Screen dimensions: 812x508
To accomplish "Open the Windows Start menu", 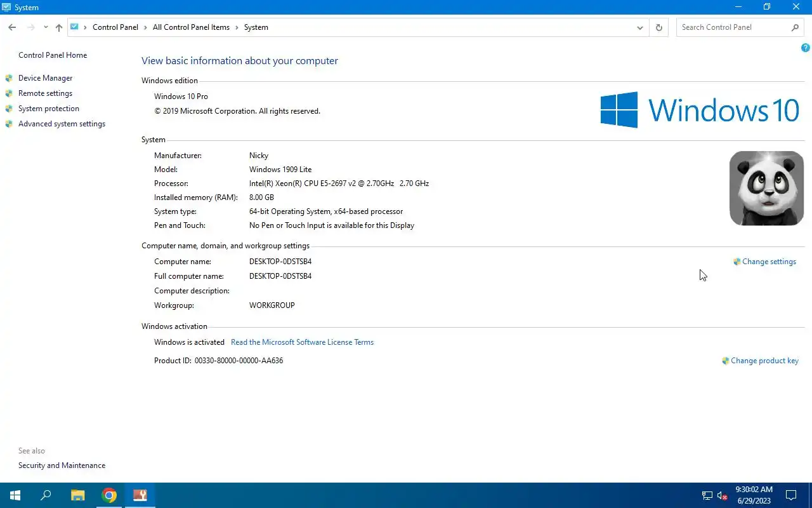I will click(x=15, y=495).
